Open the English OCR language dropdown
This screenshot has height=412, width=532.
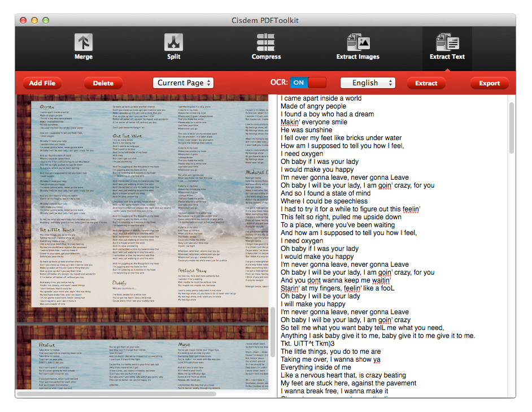pyautogui.click(x=368, y=83)
